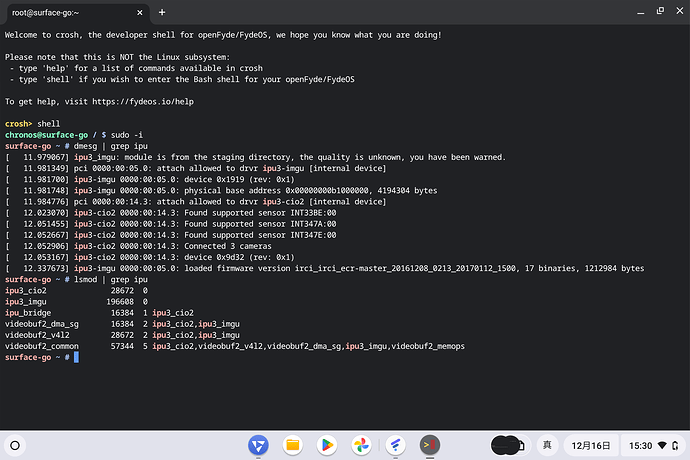Image resolution: width=690 pixels, height=460 pixels.
Task: Open the calendar date 12月16日
Action: 589,443
